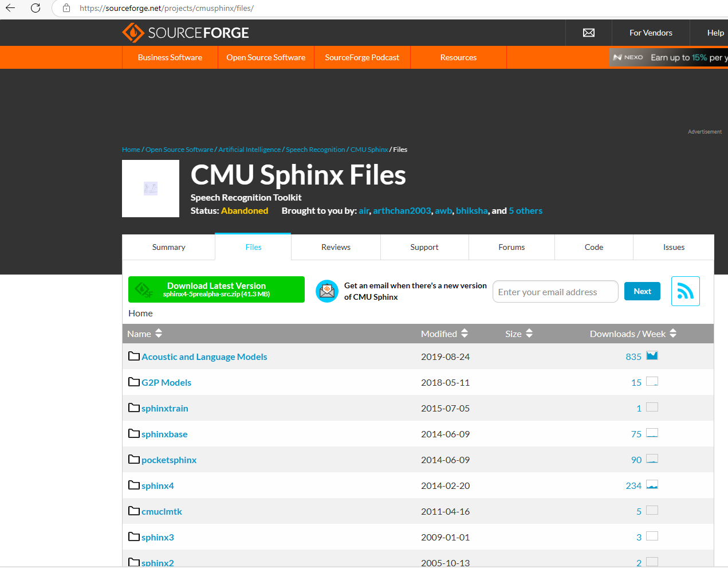Click Speech Recognition breadcrumb link
The image size is (728, 568).
(316, 150)
